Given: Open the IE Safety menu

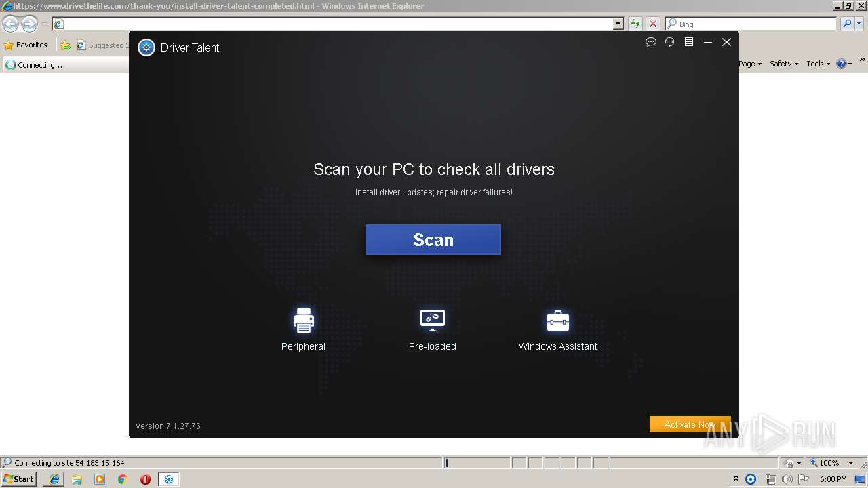Looking at the screenshot, I should tap(784, 64).
